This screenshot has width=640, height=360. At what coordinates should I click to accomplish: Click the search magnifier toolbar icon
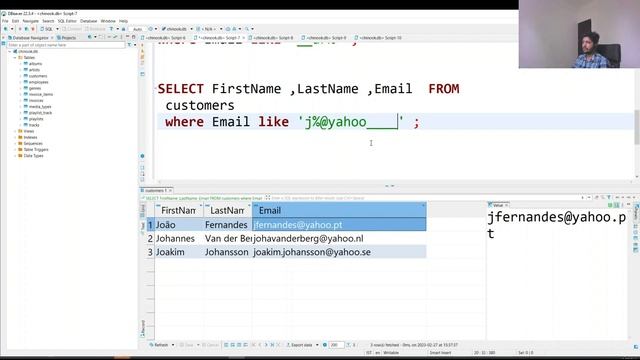247,29
